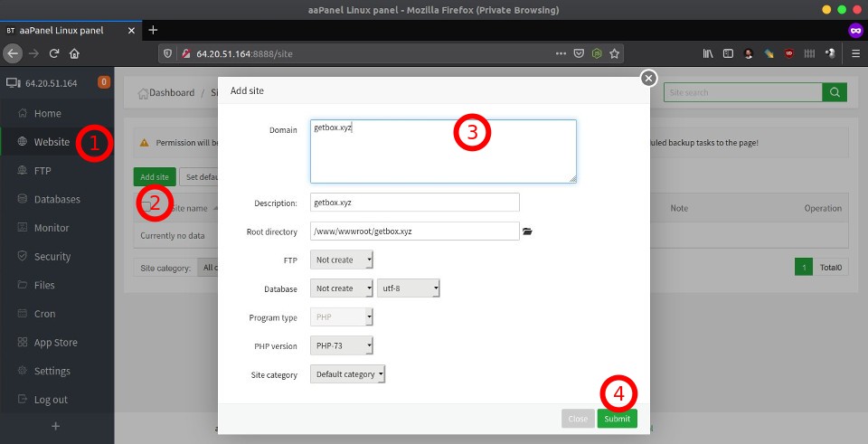Reload the page in Firefox

click(x=53, y=53)
